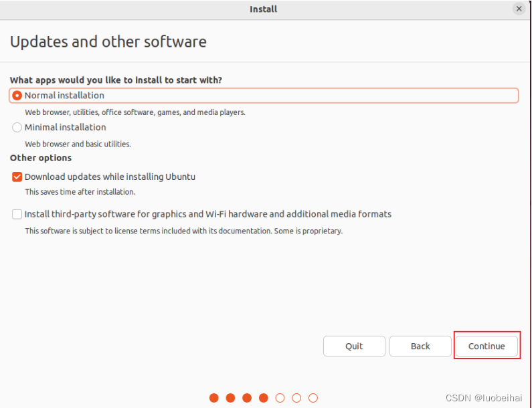Image resolution: width=532 pixels, height=408 pixels.
Task: Go to previous step with Back
Action: pos(420,346)
